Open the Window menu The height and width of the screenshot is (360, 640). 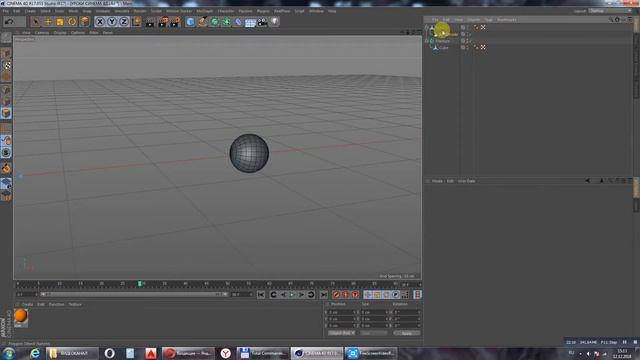pos(316,11)
